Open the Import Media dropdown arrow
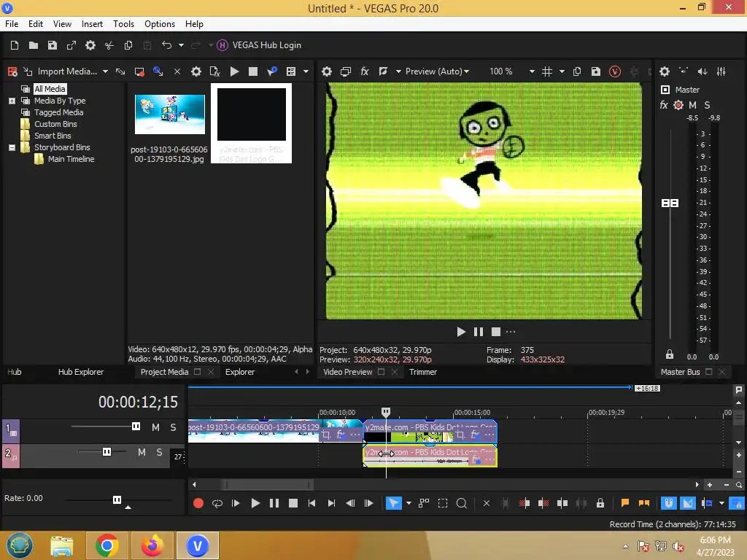Image resolution: width=747 pixels, height=560 pixels. click(x=105, y=71)
